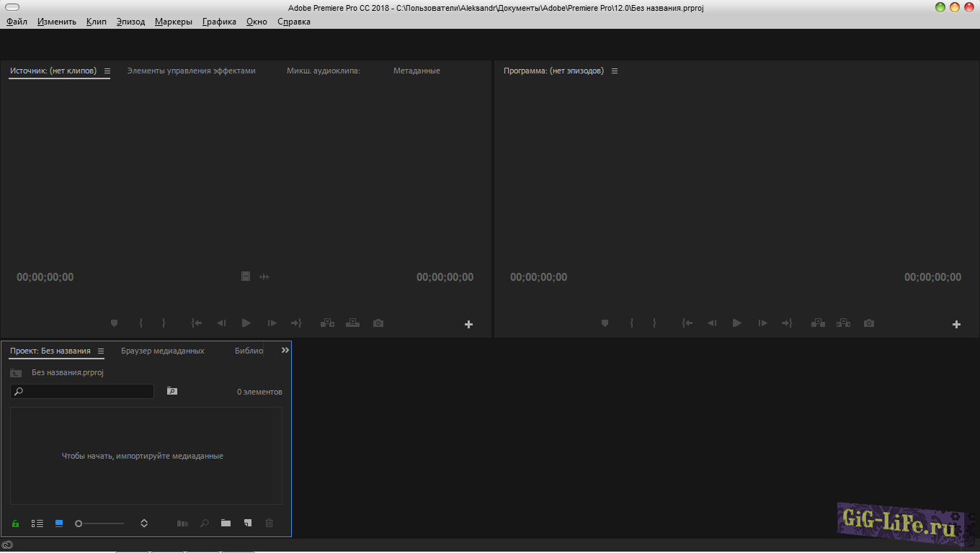The width and height of the screenshot is (980, 553).
Task: Open the Program monitor panel menu
Action: tap(615, 71)
